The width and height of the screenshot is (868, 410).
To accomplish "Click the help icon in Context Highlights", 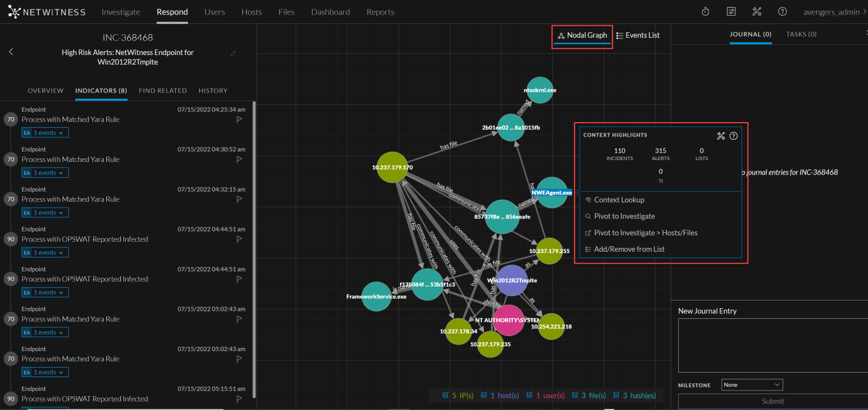I will [x=734, y=135].
